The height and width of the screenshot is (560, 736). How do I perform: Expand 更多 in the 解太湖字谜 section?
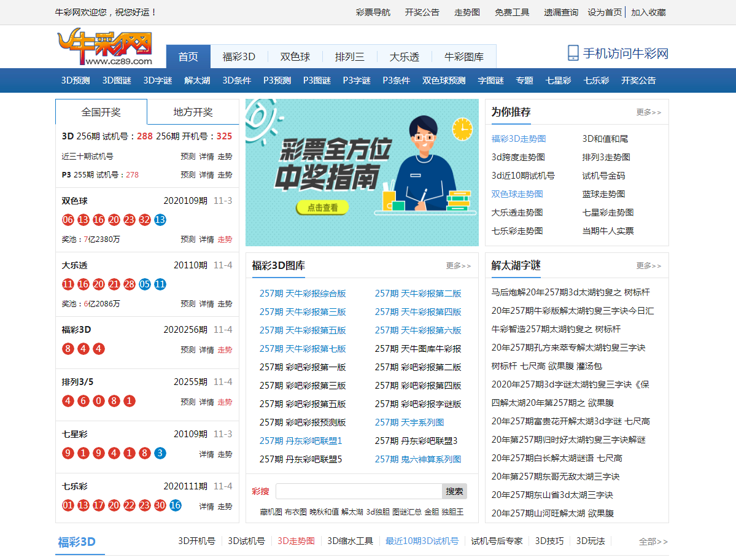(649, 266)
